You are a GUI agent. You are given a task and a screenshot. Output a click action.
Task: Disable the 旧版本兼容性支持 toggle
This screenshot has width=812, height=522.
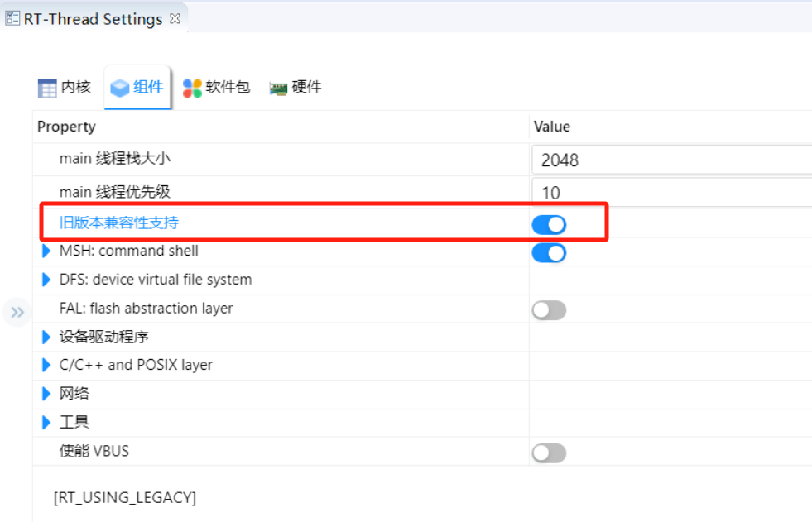549,224
